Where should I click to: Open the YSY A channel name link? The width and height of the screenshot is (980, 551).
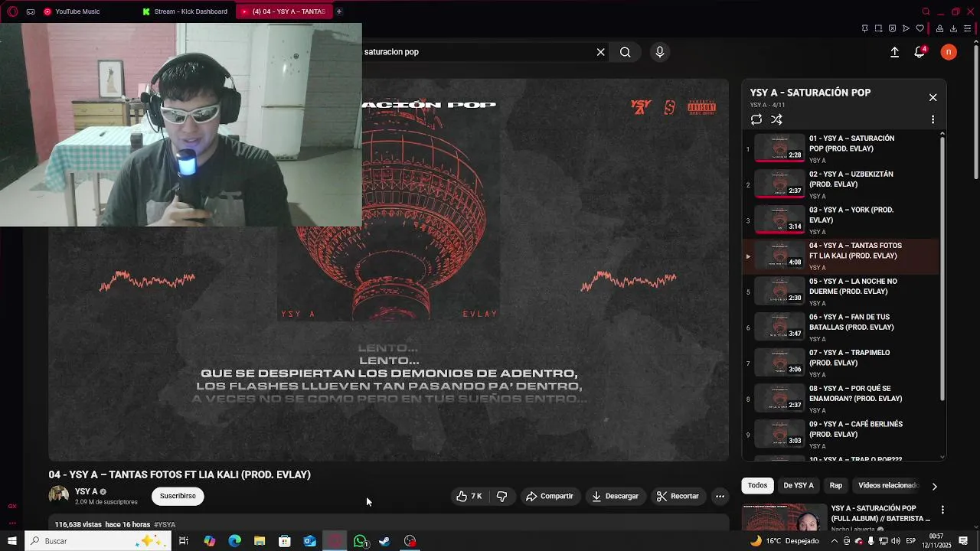(86, 491)
